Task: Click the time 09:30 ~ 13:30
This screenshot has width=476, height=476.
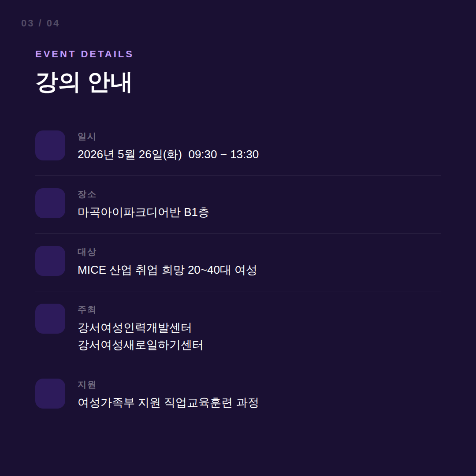Action: [223, 155]
